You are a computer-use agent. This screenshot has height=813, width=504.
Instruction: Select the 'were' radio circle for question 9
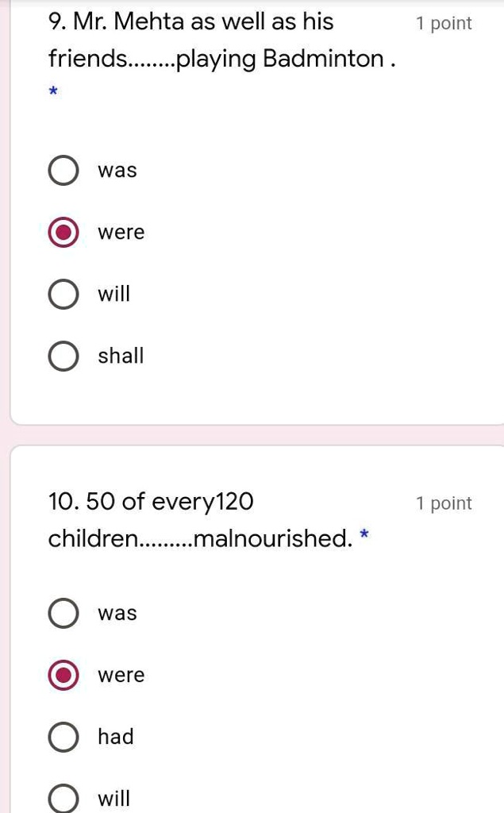point(63,232)
